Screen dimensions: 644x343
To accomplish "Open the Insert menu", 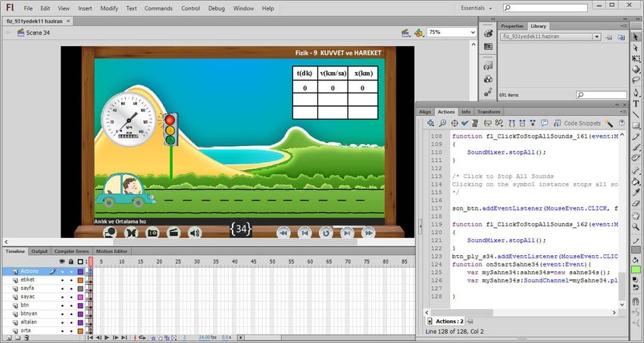I will point(85,8).
